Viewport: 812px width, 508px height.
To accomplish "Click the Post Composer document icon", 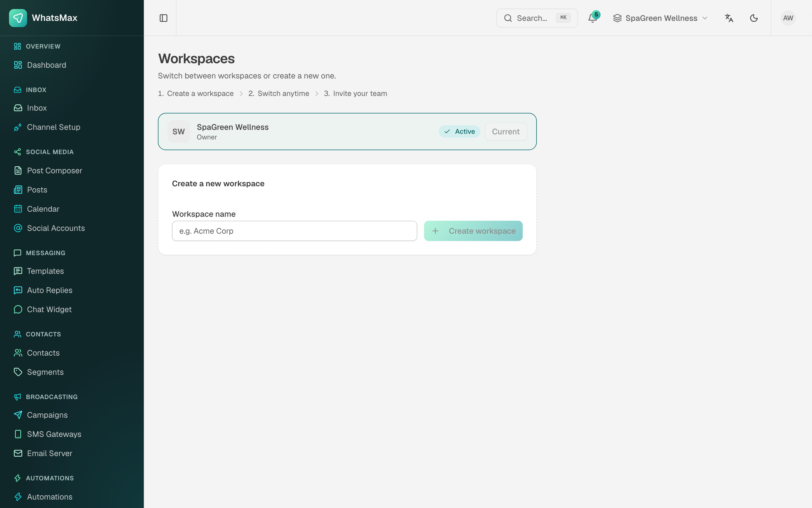I will [18, 170].
